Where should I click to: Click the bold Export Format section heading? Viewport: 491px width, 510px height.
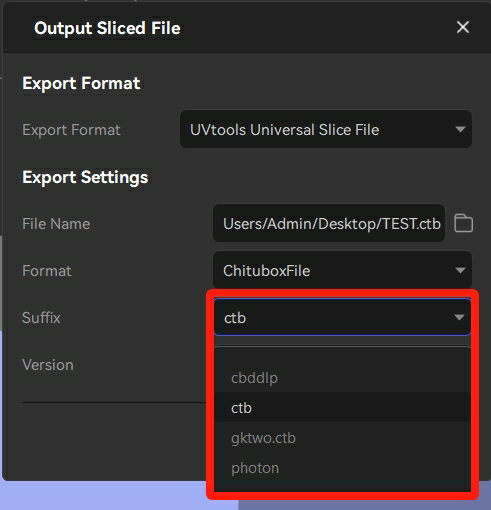pyautogui.click(x=81, y=83)
